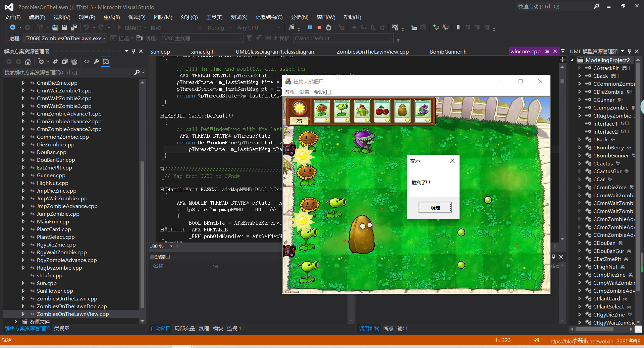Viewport: 644px width, 348px height.
Task: Switch to the 断点 tab
Action: click(x=388, y=329)
